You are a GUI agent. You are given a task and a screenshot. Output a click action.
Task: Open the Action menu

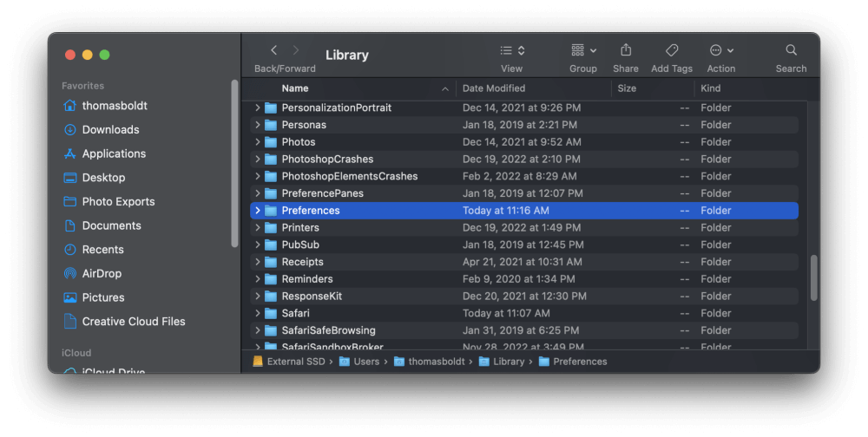click(x=721, y=50)
